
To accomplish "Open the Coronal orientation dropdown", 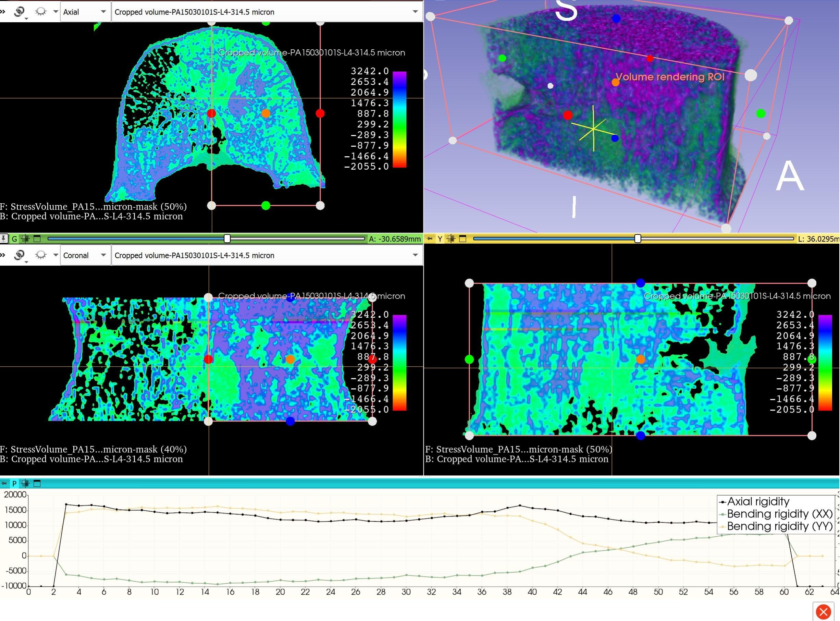I will [85, 255].
